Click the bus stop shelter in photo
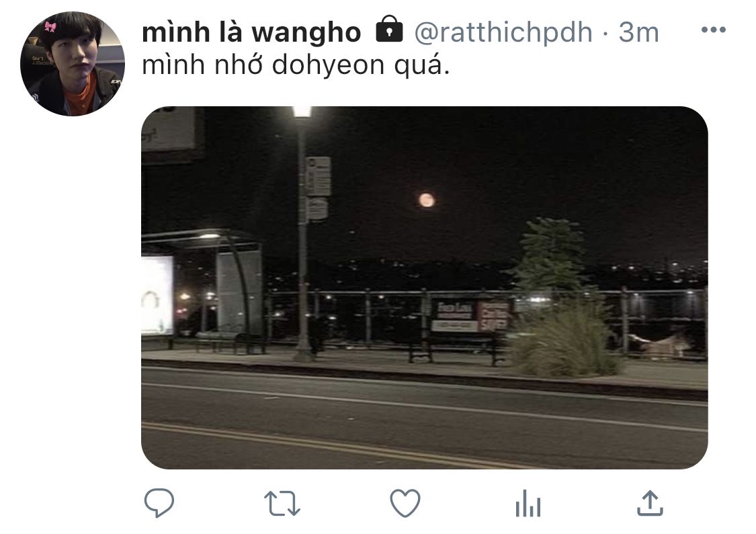The width and height of the screenshot is (756, 534). [202, 291]
